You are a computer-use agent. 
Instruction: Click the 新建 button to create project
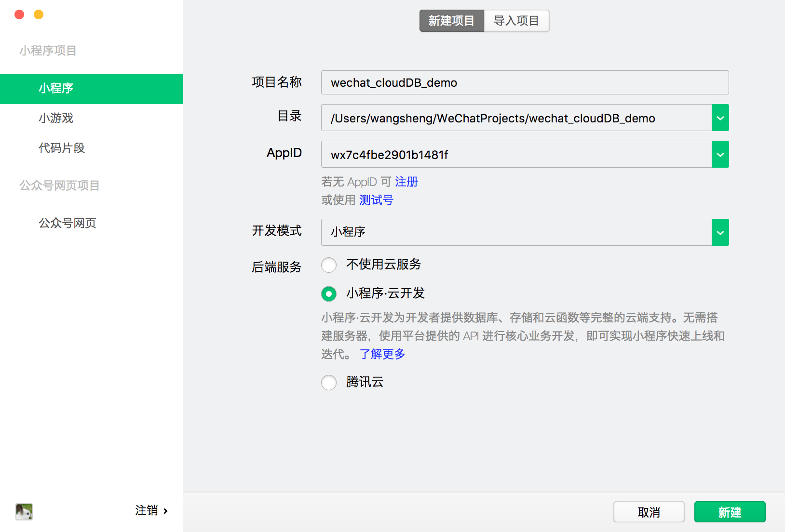tap(730, 512)
